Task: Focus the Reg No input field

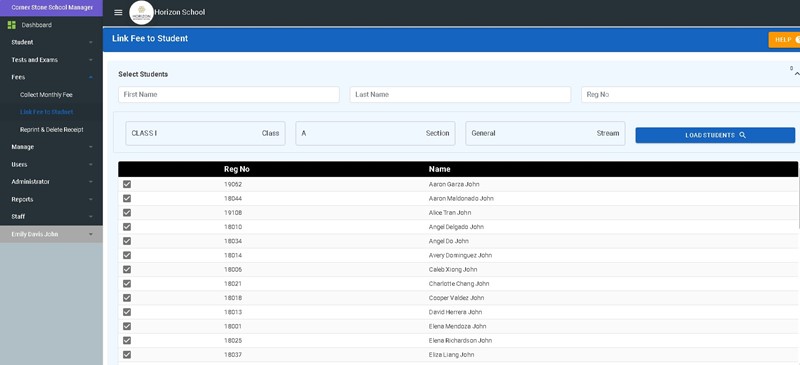Action: pyautogui.click(x=691, y=94)
